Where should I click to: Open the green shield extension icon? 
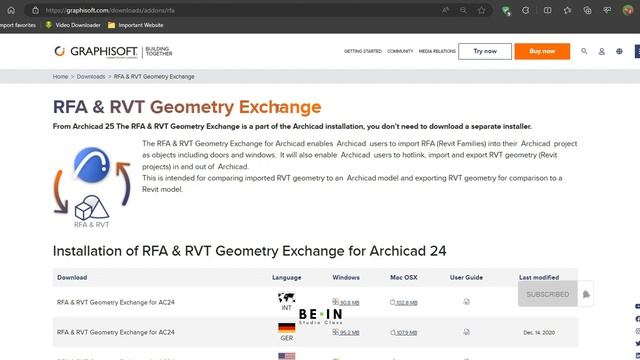506,11
